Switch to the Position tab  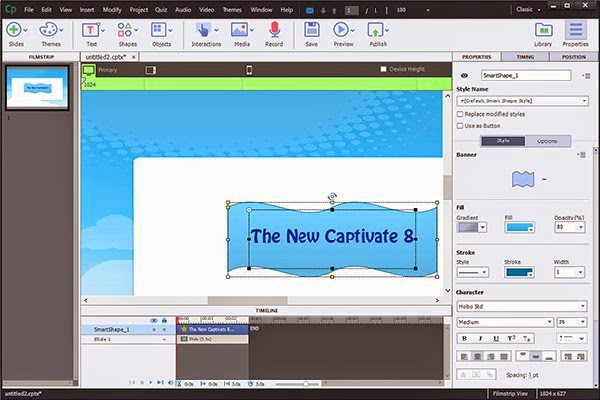(574, 57)
